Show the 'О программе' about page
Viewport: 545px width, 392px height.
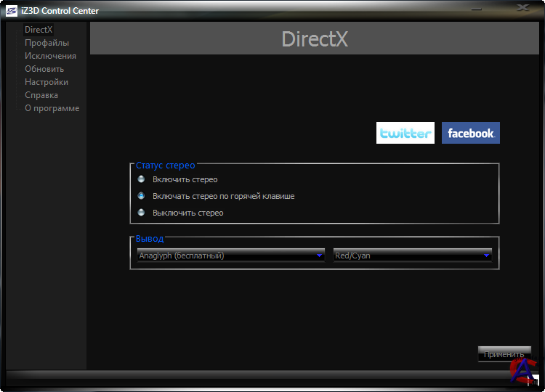(52, 108)
